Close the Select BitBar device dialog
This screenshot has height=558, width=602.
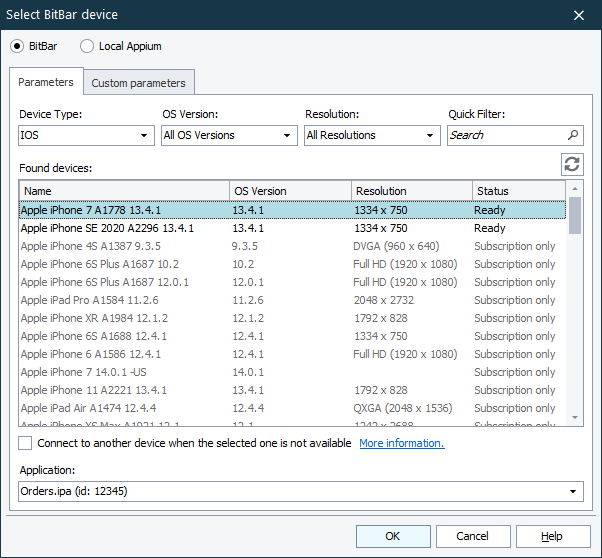(x=579, y=15)
